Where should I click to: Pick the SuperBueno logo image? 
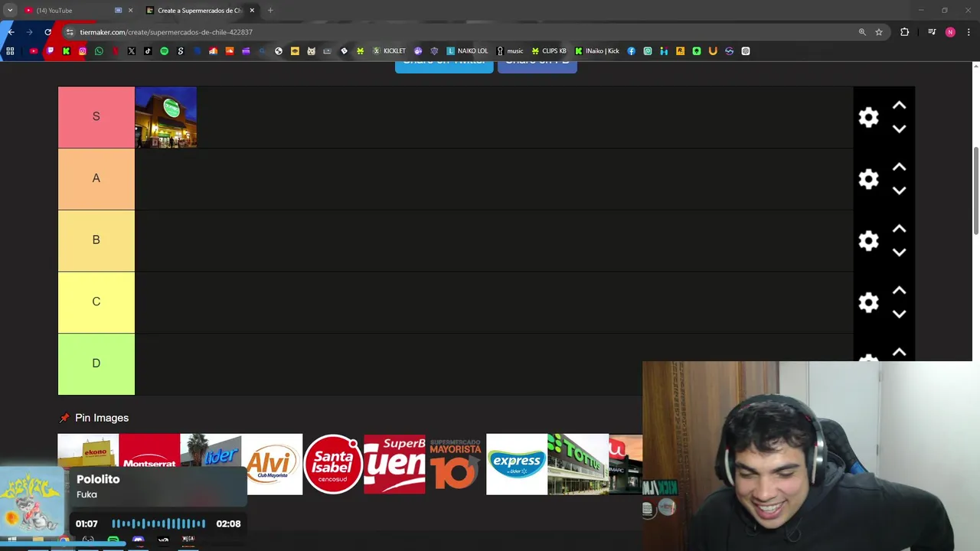[x=394, y=465]
